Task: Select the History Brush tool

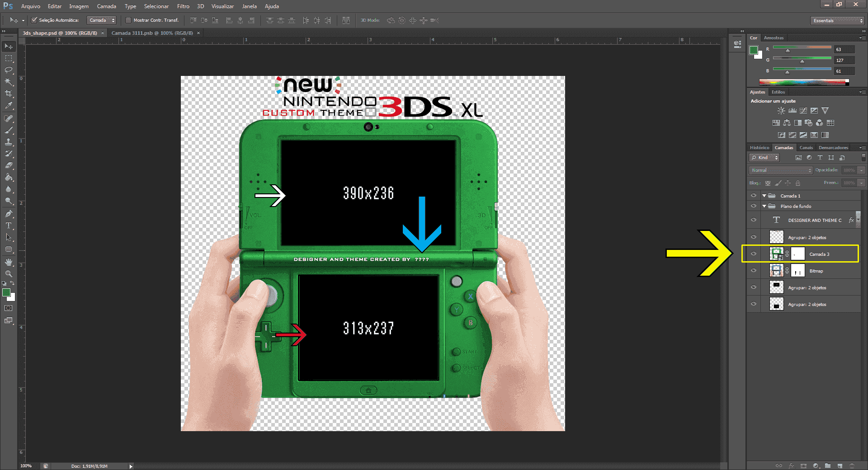Action: 9,154
